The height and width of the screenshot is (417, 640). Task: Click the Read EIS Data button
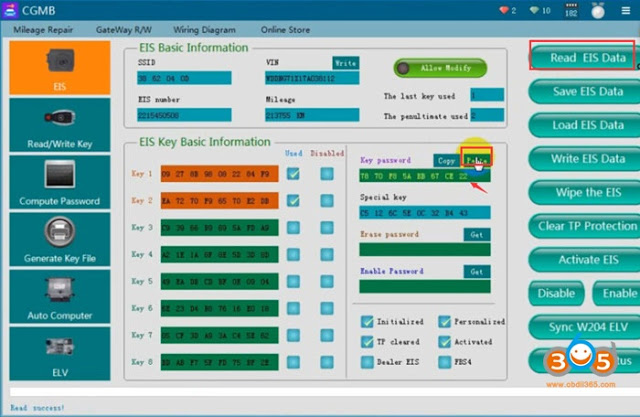coord(587,58)
